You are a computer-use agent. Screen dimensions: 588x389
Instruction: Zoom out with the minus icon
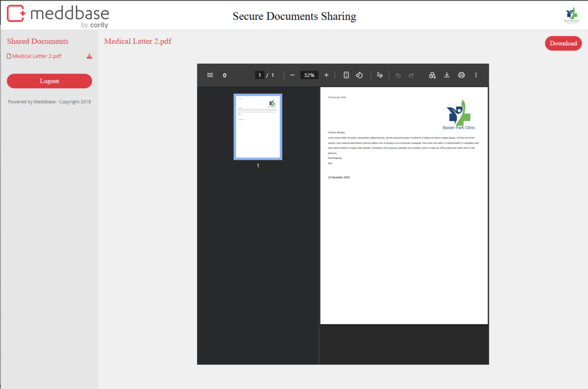tap(292, 75)
